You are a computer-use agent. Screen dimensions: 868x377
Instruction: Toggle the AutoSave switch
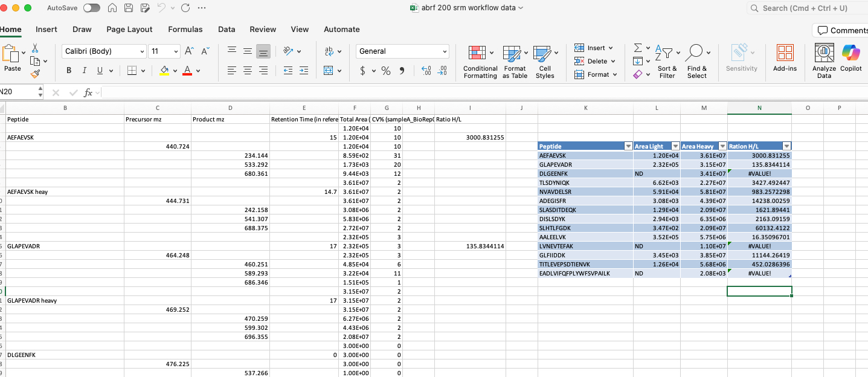tap(91, 8)
